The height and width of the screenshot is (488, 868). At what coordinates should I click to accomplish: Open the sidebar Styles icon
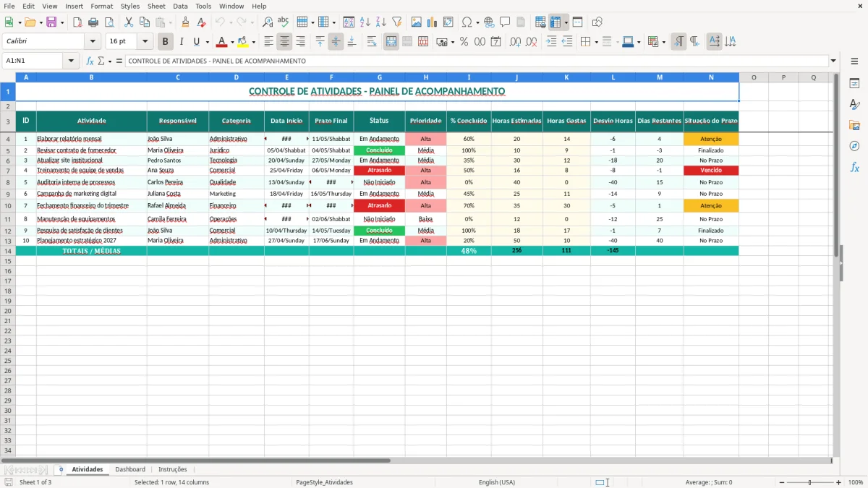854,105
